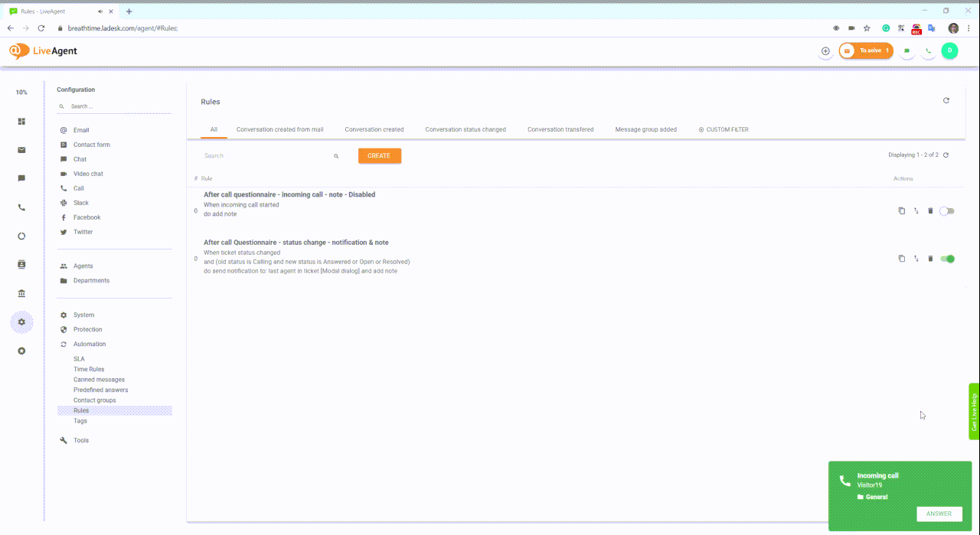Open the Calls phone icon in left sidebar
The image size is (980, 535).
[x=21, y=207]
